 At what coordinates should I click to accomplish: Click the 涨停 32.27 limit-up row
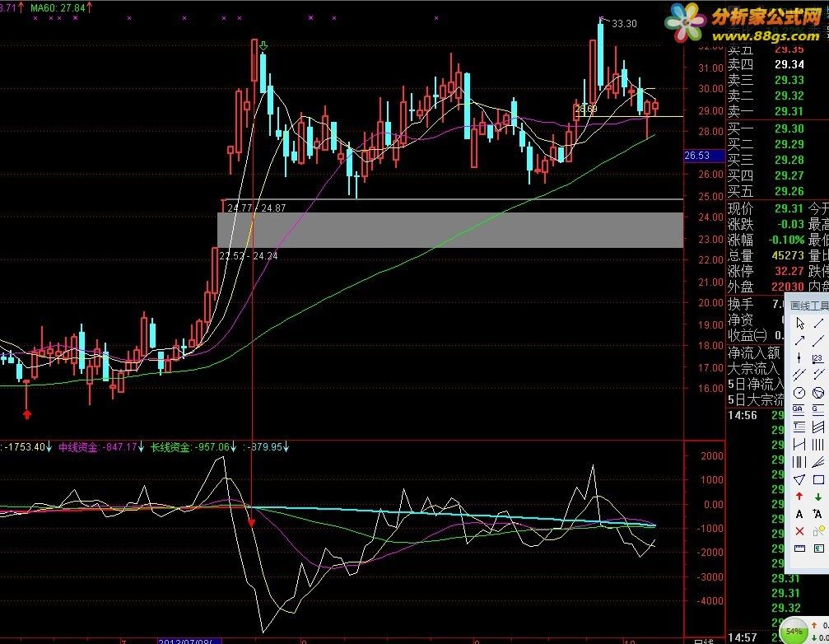coord(766,271)
